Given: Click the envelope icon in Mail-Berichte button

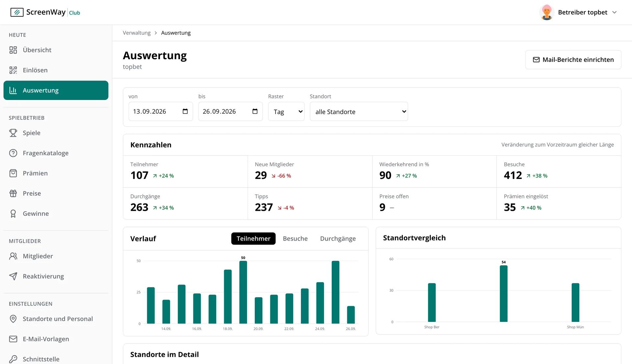Looking at the screenshot, I should 536,60.
